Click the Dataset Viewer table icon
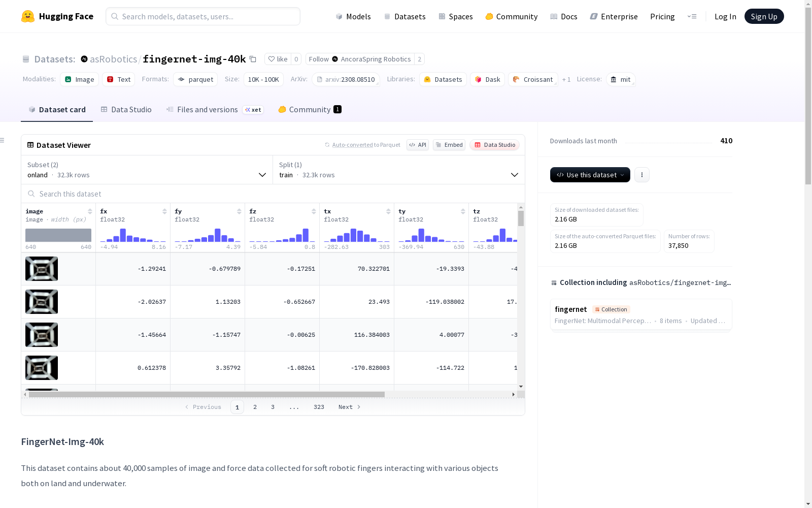812x508 pixels. (30, 145)
